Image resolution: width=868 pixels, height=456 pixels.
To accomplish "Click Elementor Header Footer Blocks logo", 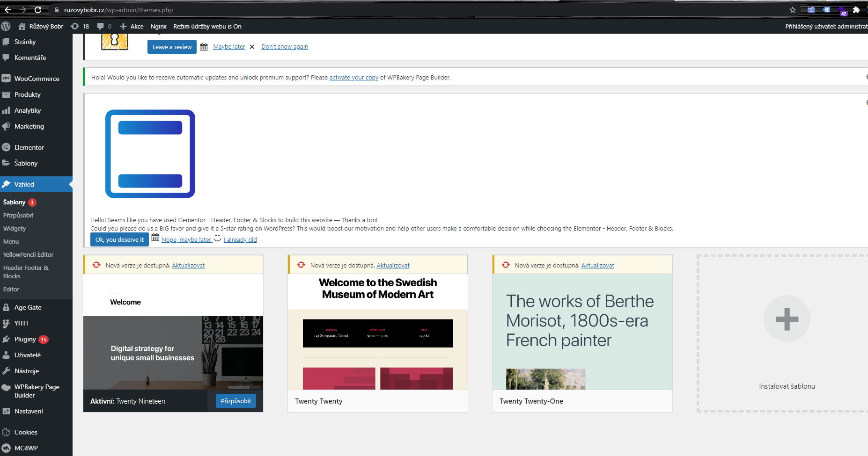I will (x=150, y=154).
